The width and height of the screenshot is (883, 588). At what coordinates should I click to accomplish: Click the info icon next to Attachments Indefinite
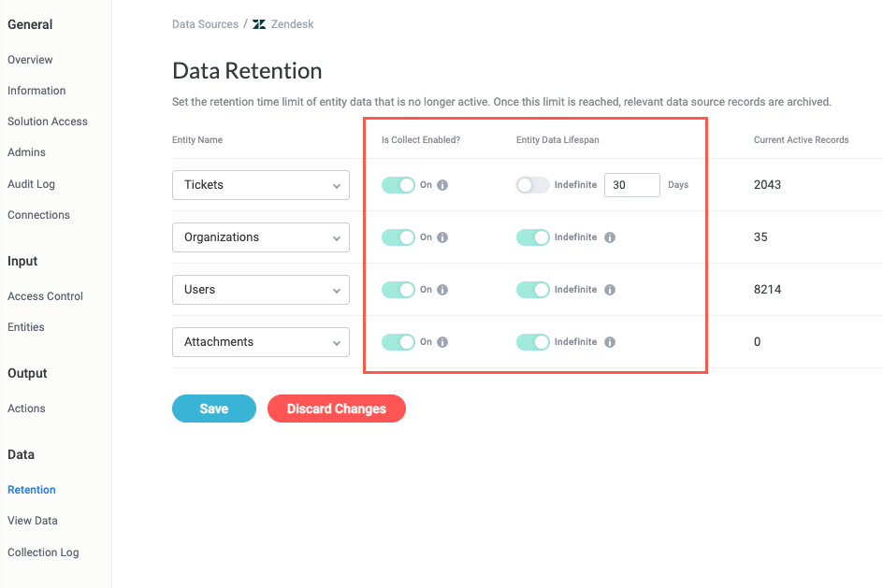pos(610,342)
